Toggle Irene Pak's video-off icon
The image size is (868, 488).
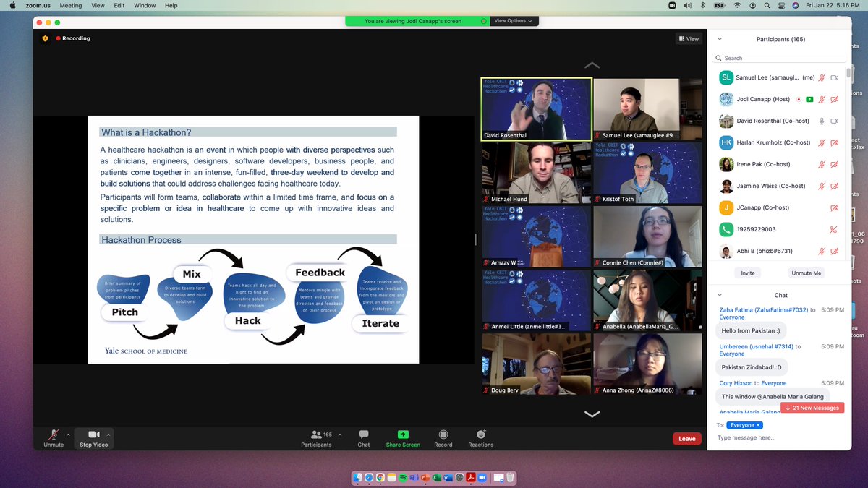point(834,164)
